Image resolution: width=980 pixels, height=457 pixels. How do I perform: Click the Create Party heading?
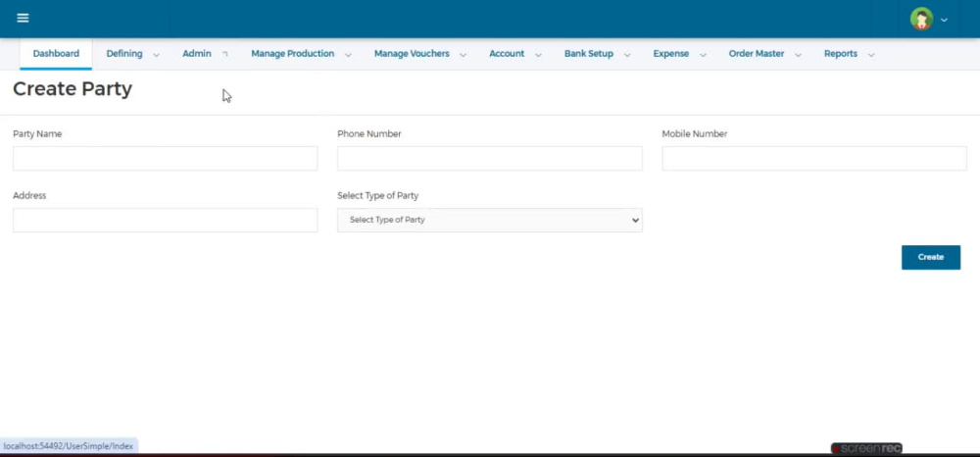73,89
